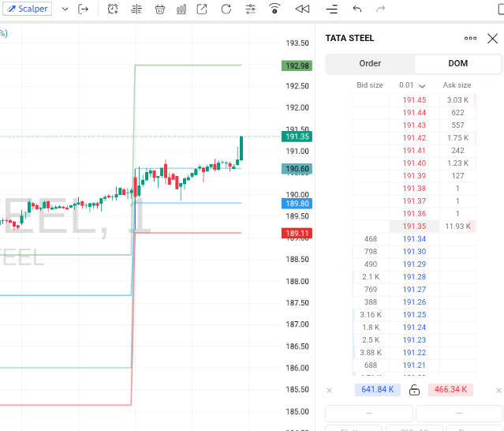Click bid price 191.34 in DOM
504x431 pixels.
[x=414, y=239]
